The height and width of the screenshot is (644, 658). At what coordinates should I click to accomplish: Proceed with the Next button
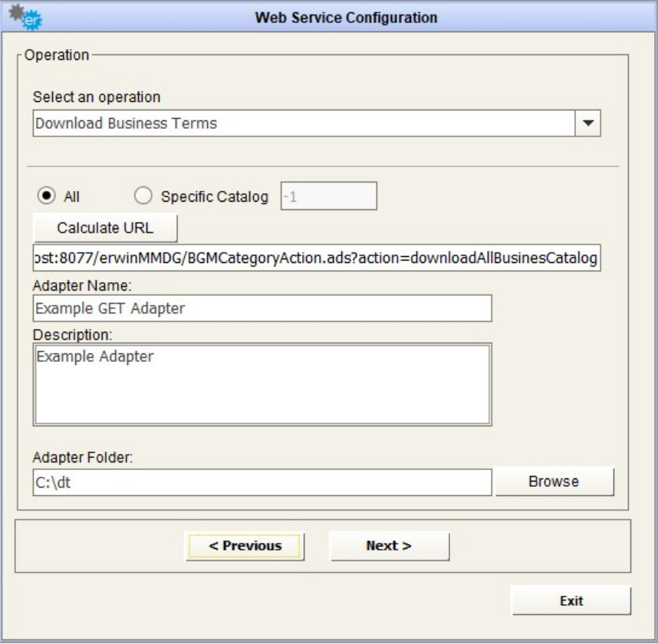pos(389,546)
